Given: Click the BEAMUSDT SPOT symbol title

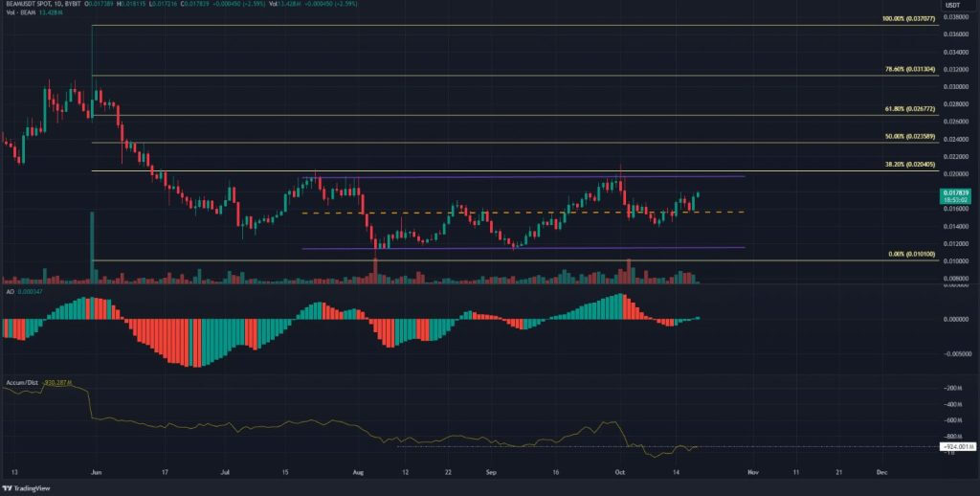Looking at the screenshot, I should [x=30, y=6].
